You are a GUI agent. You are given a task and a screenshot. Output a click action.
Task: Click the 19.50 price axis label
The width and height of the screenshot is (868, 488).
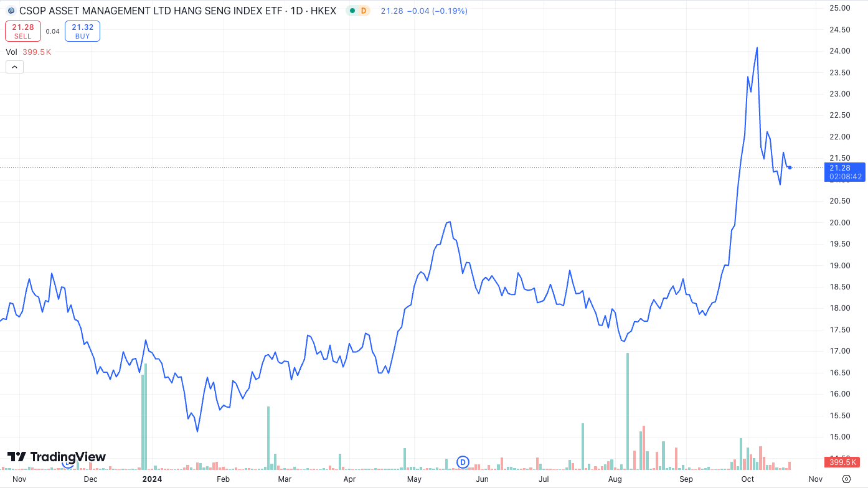click(x=840, y=244)
